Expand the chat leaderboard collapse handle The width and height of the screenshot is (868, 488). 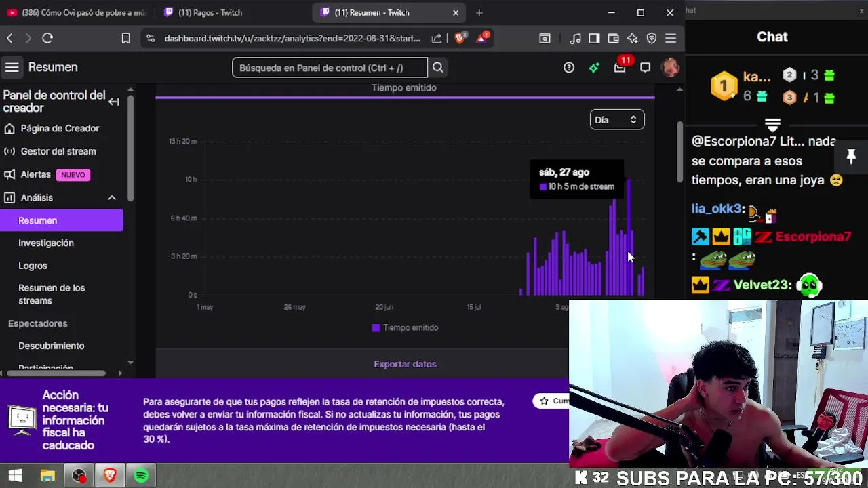(x=772, y=125)
